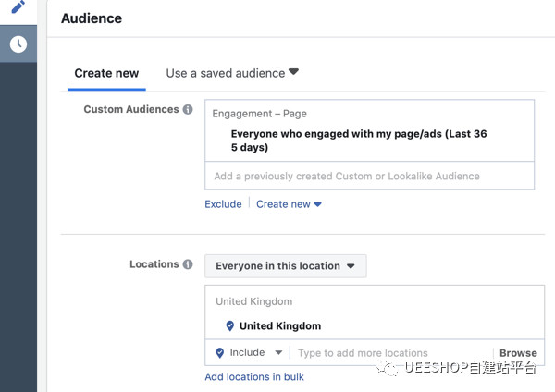
Task: Click the Exclude link under Custom Audiences
Action: (223, 204)
